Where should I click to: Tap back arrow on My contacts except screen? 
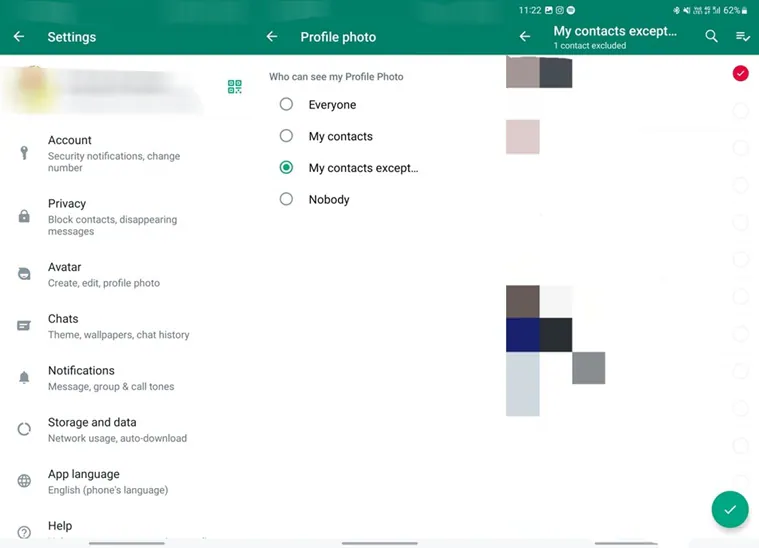click(525, 37)
